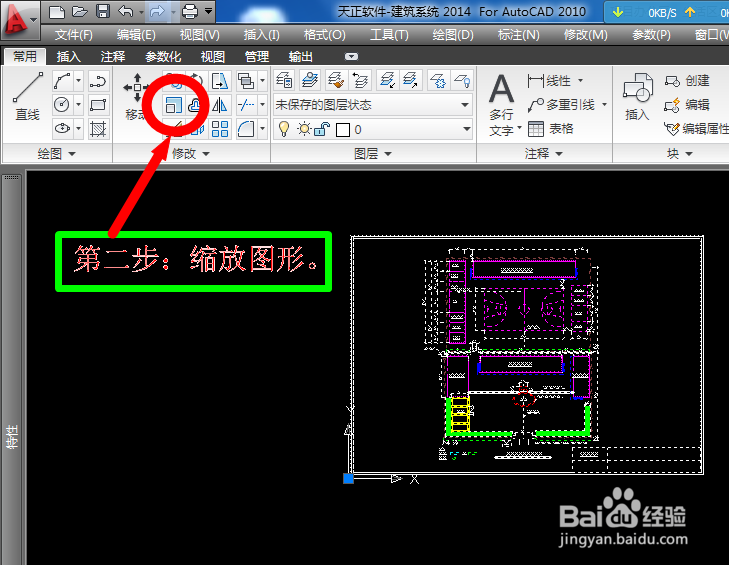
Task: Click the Make Object's Layer Current icon
Action: 310,80
